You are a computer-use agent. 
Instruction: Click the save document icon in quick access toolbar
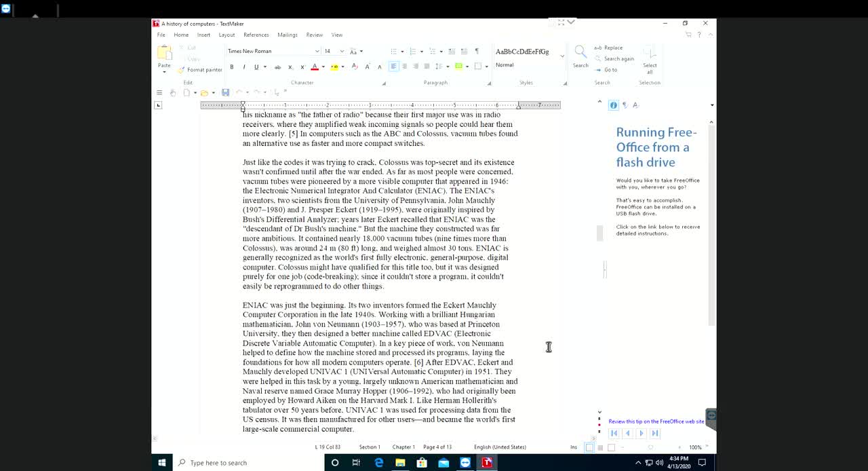click(x=225, y=92)
